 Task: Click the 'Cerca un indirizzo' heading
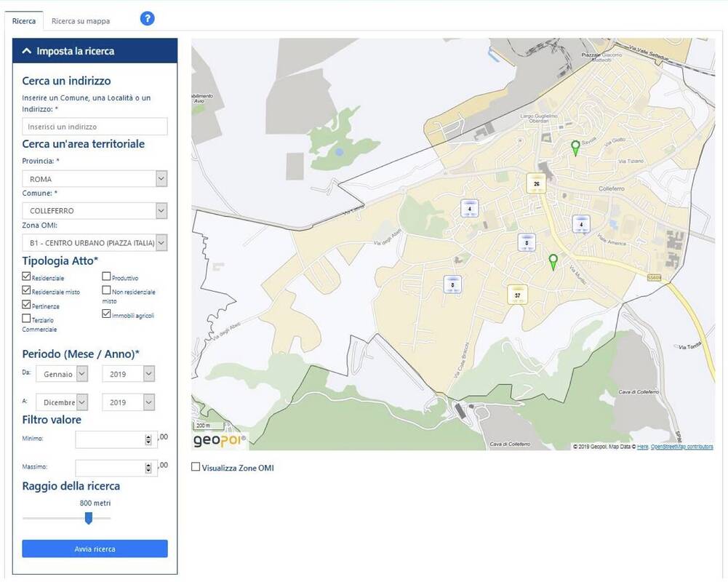tap(66, 81)
